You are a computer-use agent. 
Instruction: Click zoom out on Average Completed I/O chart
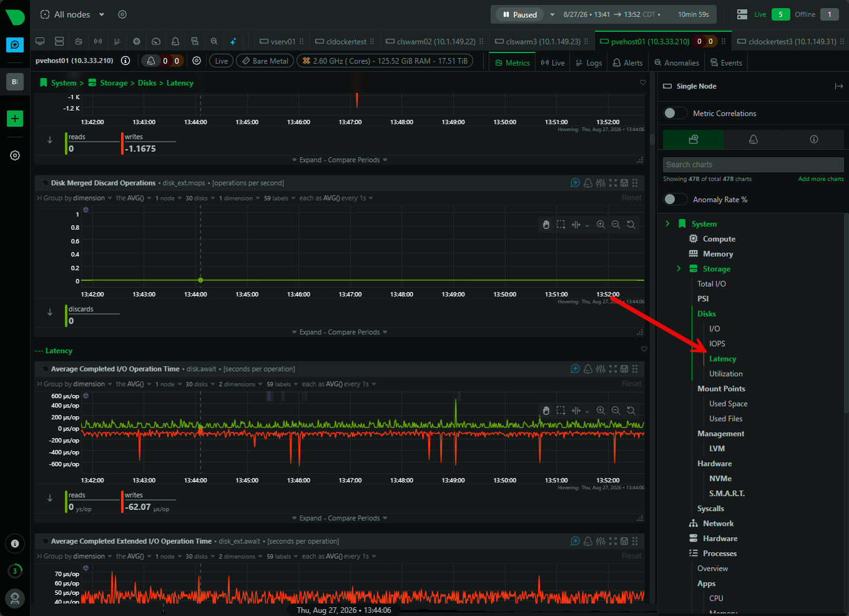(x=616, y=410)
